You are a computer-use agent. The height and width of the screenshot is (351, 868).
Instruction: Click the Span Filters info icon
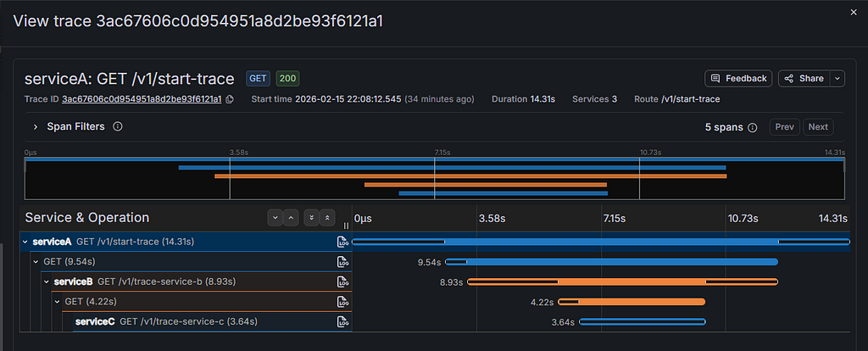tap(117, 126)
